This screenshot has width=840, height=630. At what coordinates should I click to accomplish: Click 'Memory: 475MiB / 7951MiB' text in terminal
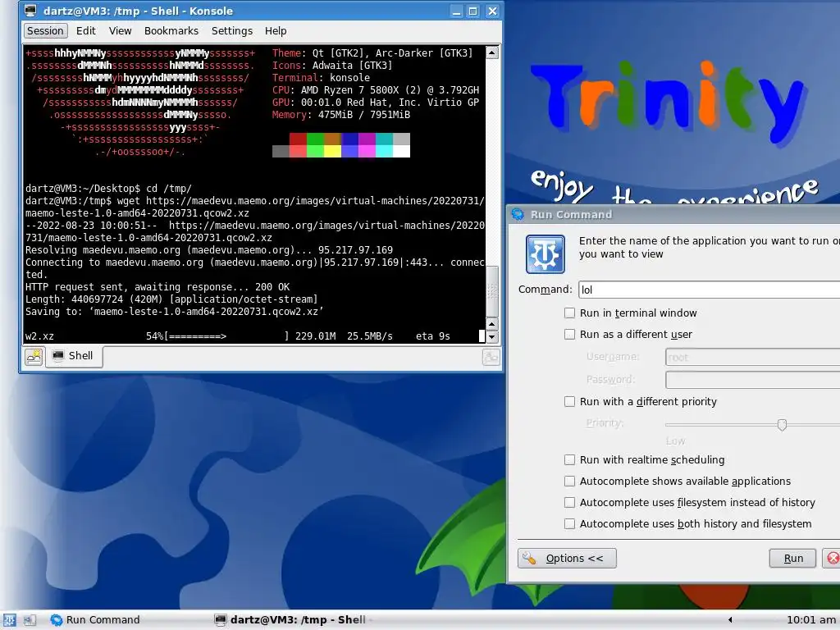click(340, 115)
